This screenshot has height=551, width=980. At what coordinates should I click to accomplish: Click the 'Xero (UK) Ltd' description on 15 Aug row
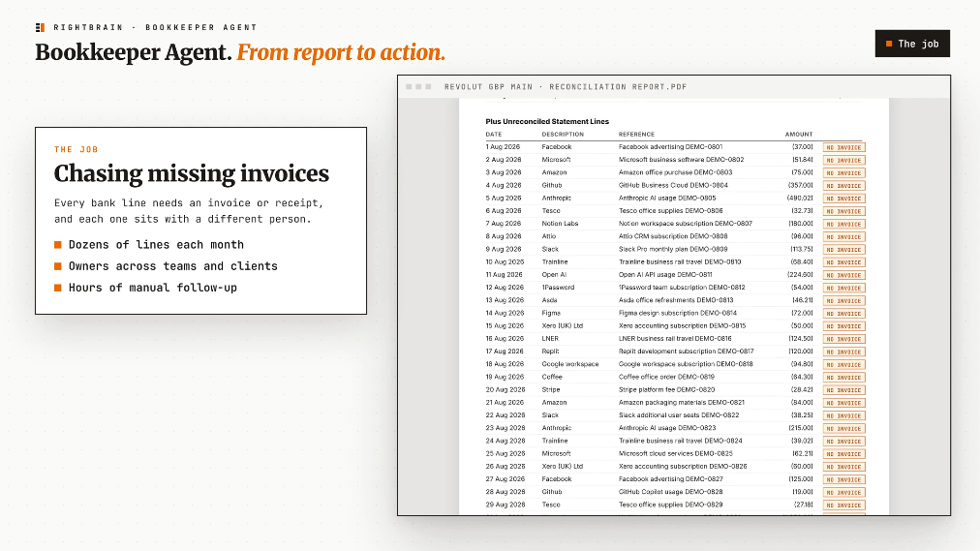coord(563,326)
